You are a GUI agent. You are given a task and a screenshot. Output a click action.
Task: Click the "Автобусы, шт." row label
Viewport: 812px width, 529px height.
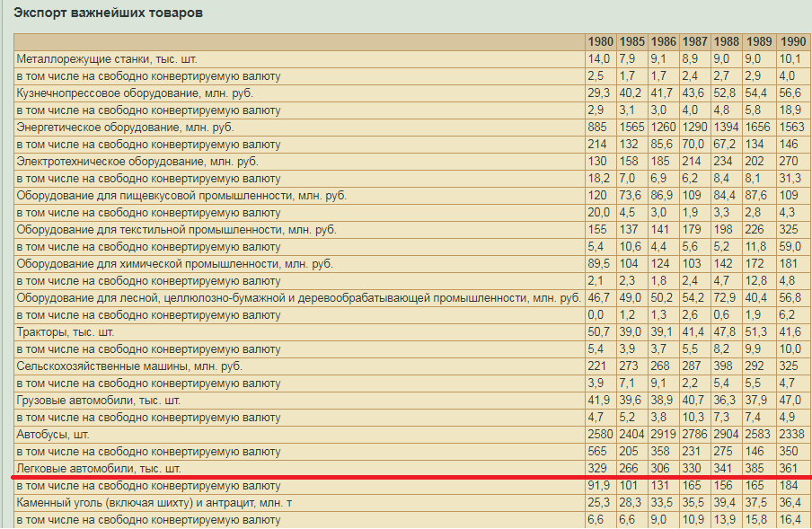[54, 435]
